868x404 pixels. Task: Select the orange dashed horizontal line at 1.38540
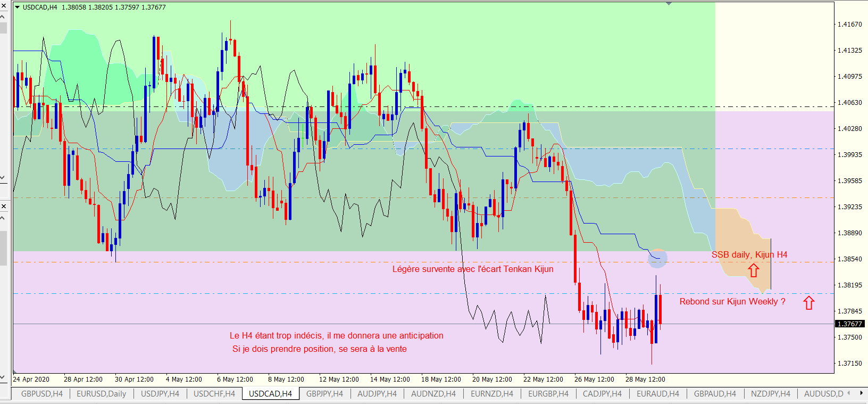(x=319, y=262)
